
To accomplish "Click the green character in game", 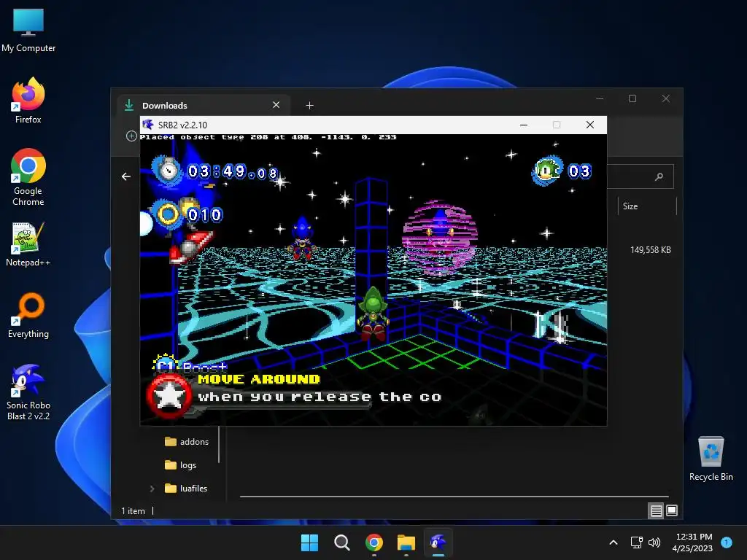I will pyautogui.click(x=373, y=314).
